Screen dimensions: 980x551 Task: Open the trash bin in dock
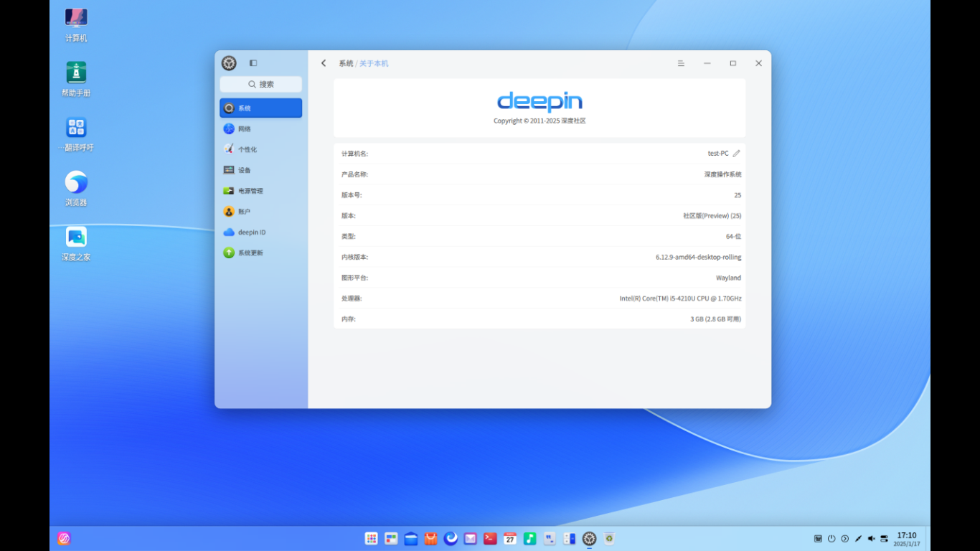[609, 538]
